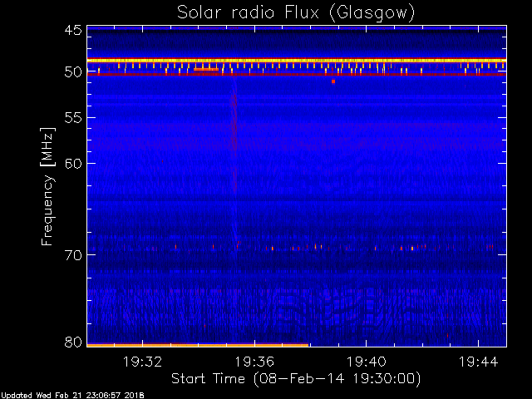Click the bright yellow band near 49 MHz

[x=297, y=61]
